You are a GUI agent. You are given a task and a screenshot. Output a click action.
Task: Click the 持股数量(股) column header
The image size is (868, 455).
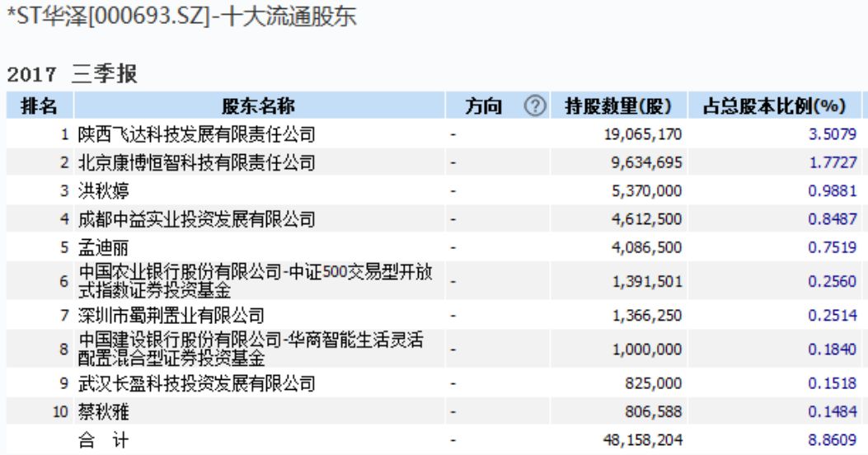[618, 106]
